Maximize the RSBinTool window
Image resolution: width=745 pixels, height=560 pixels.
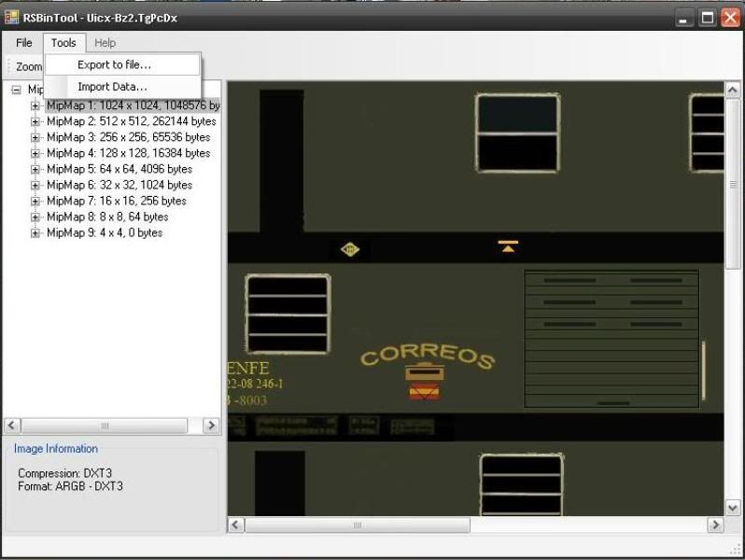point(708,18)
